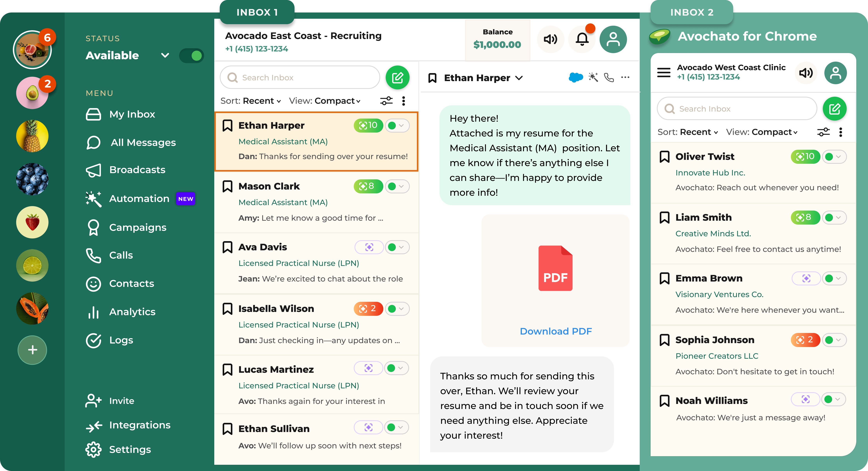Open Logs menu item
This screenshot has width=868, height=471.
[x=109, y=340]
